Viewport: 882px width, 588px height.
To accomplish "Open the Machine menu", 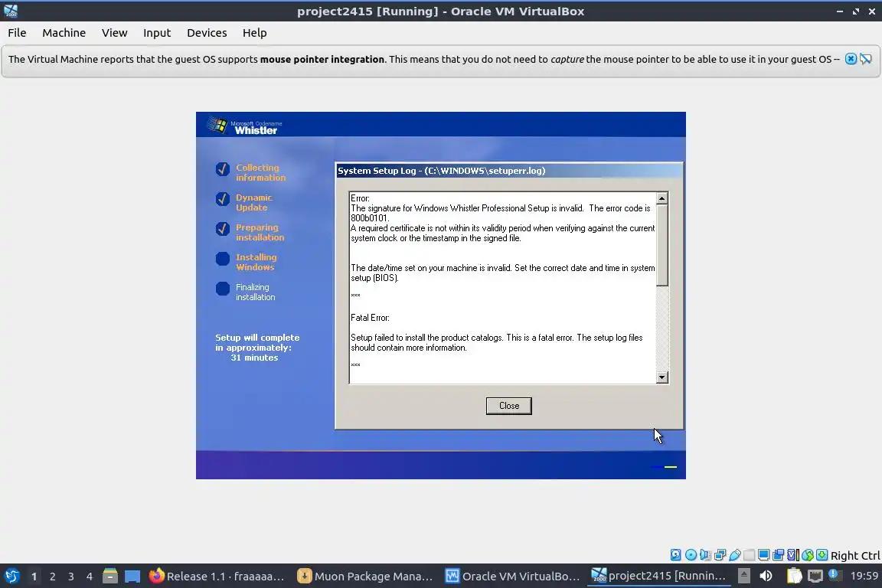I will [x=64, y=33].
